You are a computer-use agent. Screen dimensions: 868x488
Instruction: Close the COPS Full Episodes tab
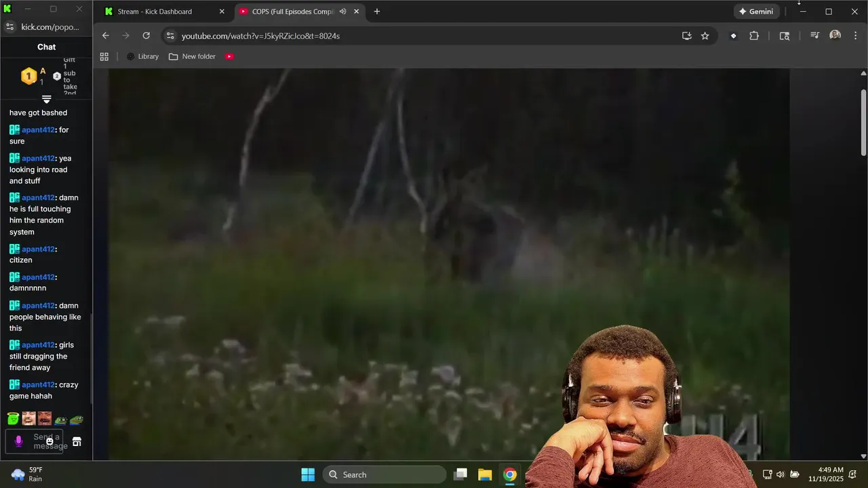click(356, 12)
